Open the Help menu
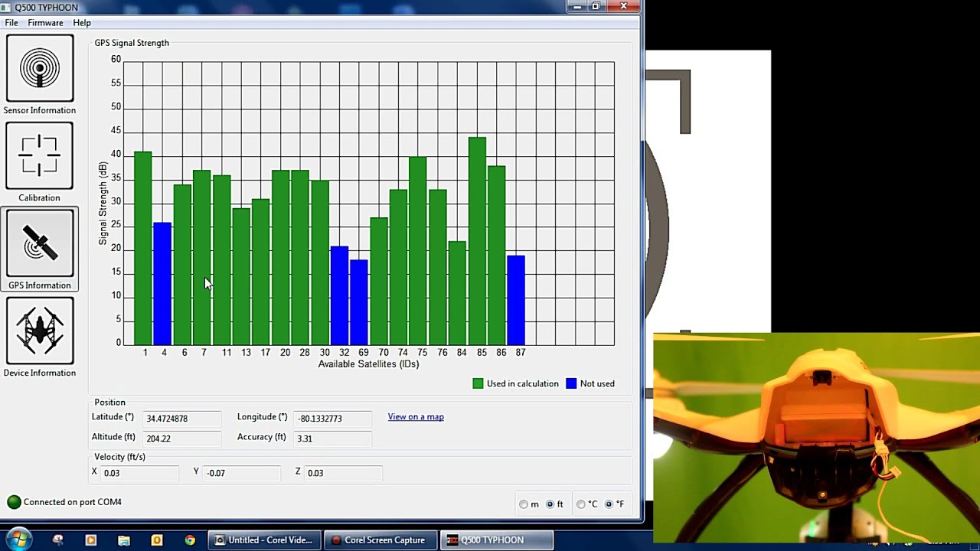Viewport: 980px width, 551px height. [82, 23]
